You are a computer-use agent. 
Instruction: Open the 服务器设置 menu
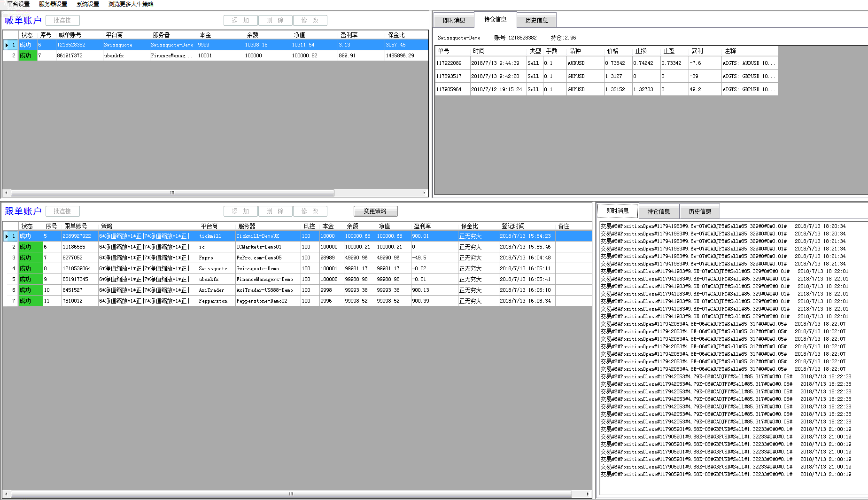(53, 4)
